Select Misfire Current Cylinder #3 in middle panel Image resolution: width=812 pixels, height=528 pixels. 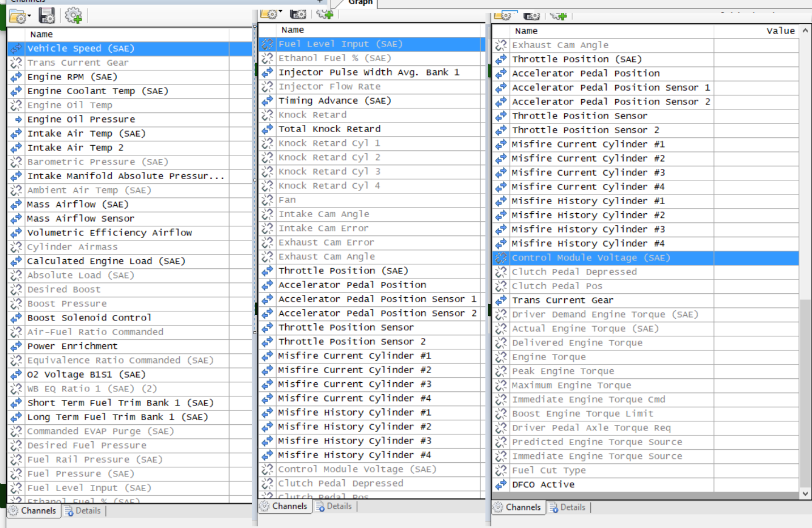pos(371,385)
